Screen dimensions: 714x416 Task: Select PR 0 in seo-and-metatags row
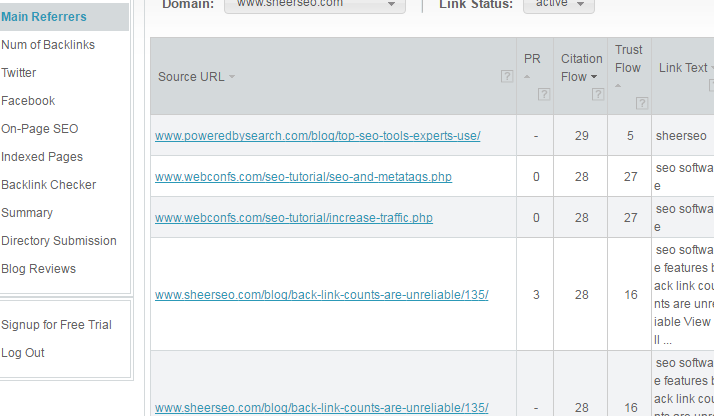point(536,177)
